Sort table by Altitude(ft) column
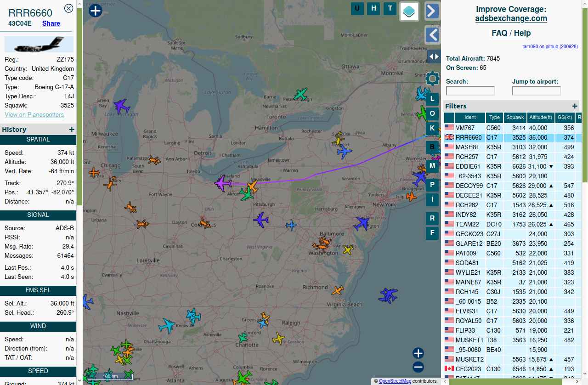This screenshot has width=588, height=385. [x=541, y=118]
